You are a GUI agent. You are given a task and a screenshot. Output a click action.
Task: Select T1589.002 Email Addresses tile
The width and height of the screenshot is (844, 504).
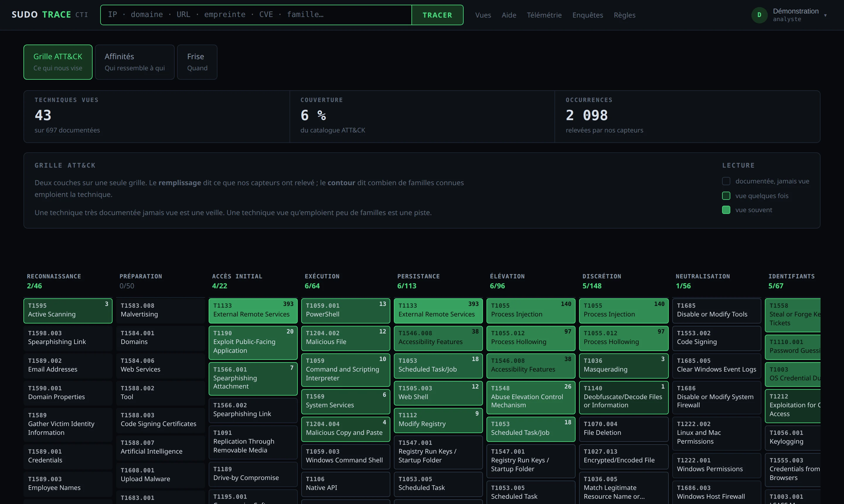pyautogui.click(x=68, y=365)
